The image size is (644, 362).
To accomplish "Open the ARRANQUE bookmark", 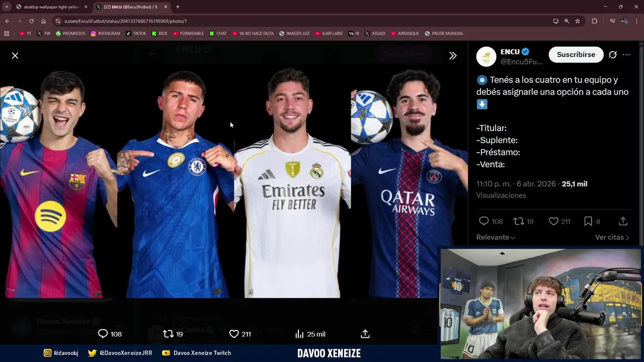I will pos(405,34).
